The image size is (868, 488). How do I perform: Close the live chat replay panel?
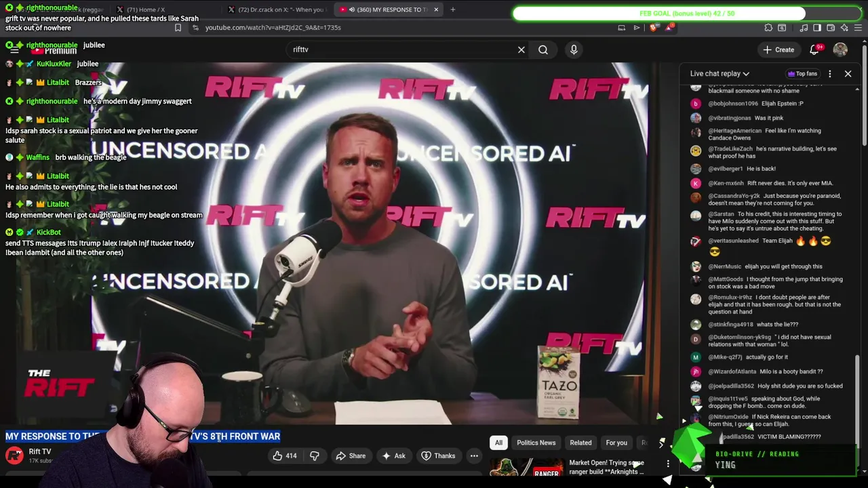(848, 73)
